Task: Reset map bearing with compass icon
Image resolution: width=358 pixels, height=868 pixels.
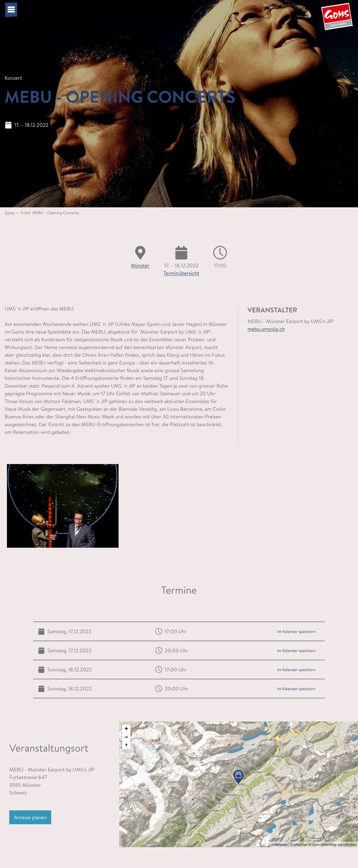Action: point(126,745)
